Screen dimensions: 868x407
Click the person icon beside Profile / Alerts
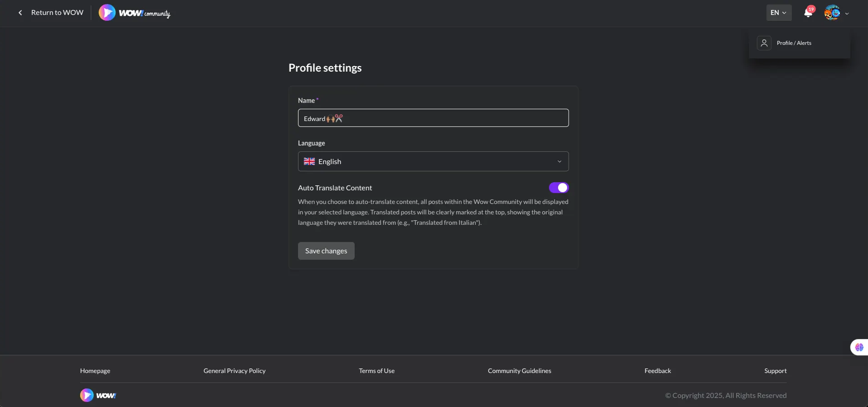pyautogui.click(x=764, y=43)
